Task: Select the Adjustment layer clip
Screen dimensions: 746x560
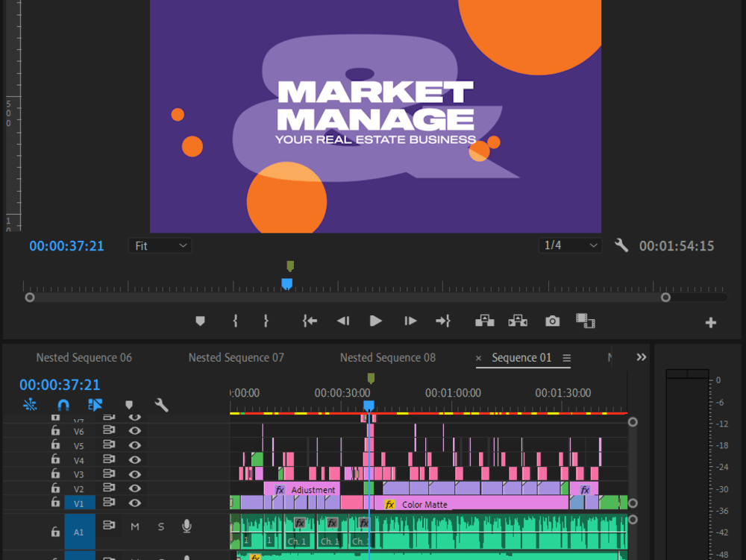Action: point(301,489)
